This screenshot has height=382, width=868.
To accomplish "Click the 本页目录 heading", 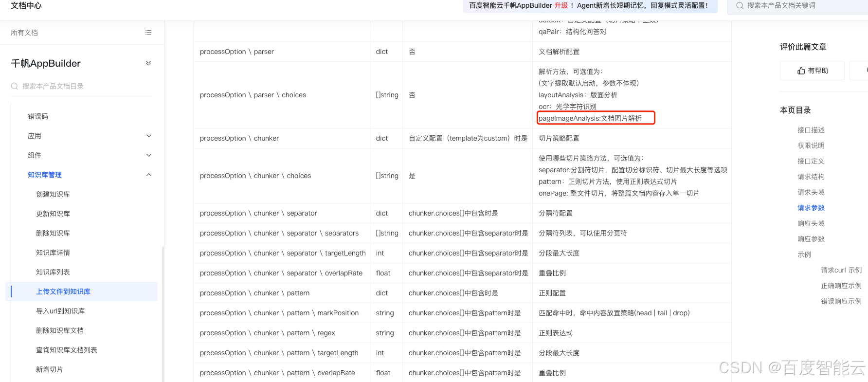I will [796, 110].
